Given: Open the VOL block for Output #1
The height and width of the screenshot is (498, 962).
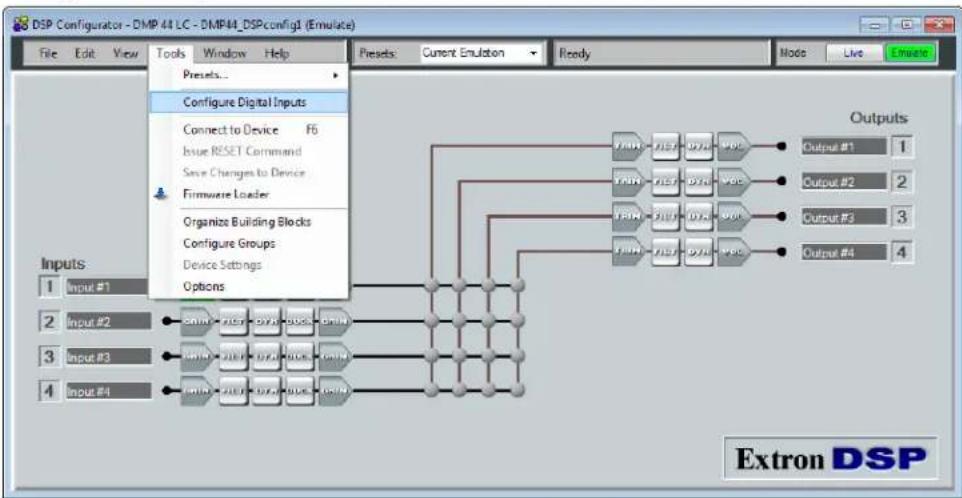Looking at the screenshot, I should [x=734, y=147].
